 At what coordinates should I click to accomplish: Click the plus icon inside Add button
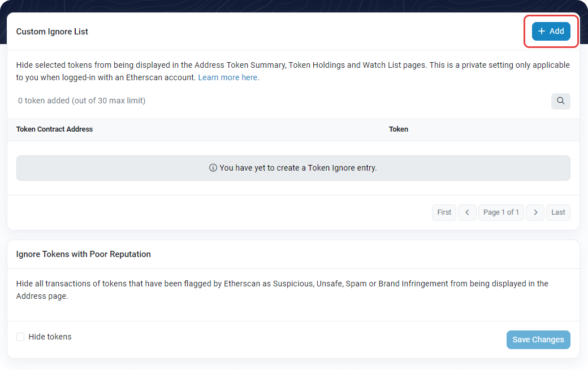[x=542, y=31]
